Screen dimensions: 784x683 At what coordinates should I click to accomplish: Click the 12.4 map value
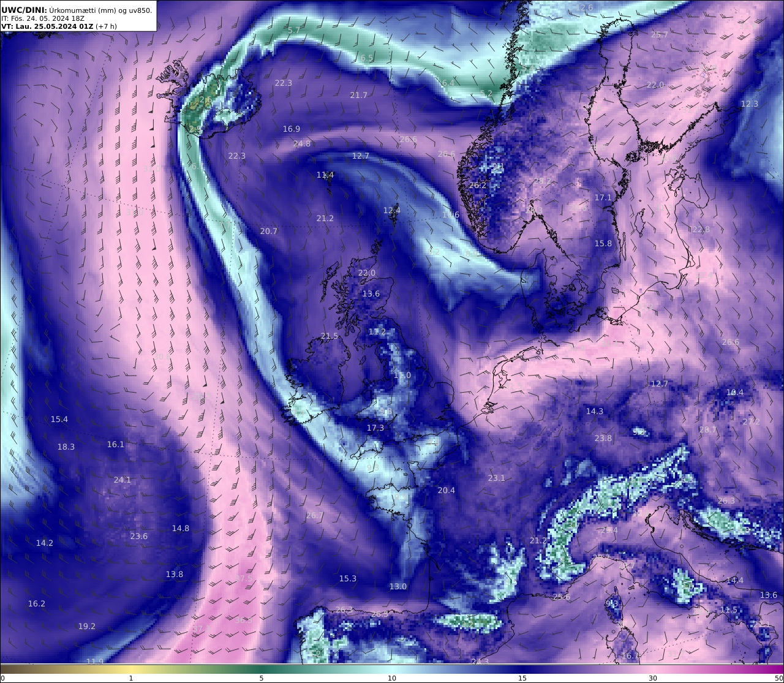(392, 210)
